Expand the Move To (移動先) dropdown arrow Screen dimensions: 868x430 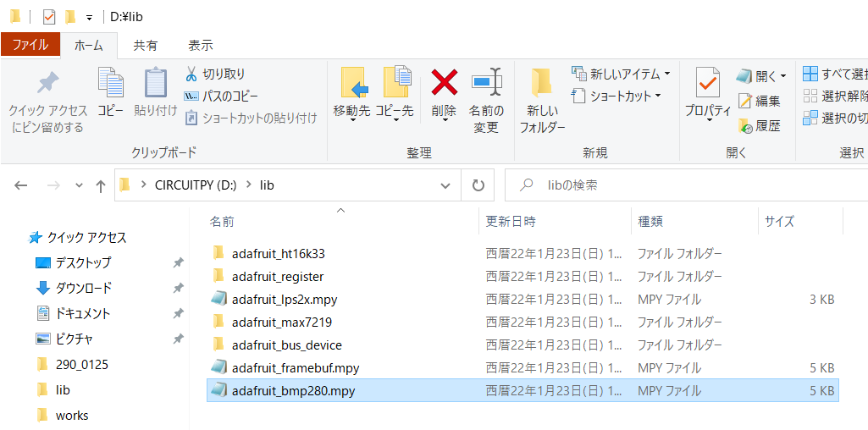[352, 120]
